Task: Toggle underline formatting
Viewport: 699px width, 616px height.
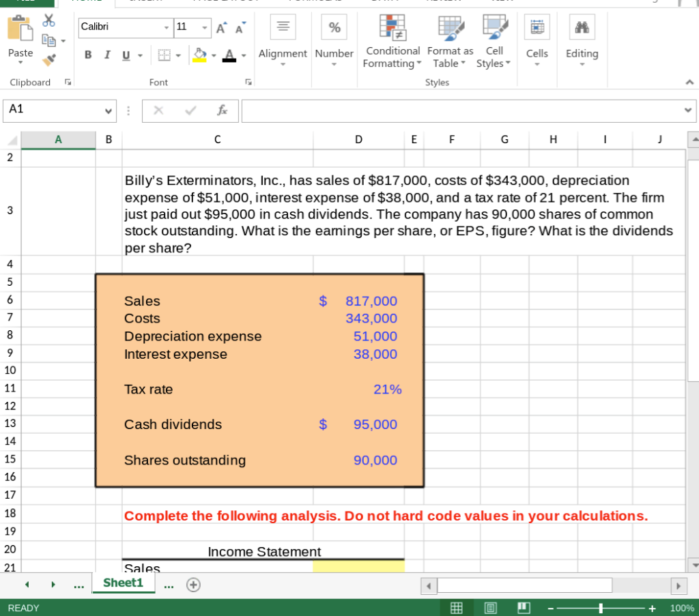Action: [x=124, y=55]
